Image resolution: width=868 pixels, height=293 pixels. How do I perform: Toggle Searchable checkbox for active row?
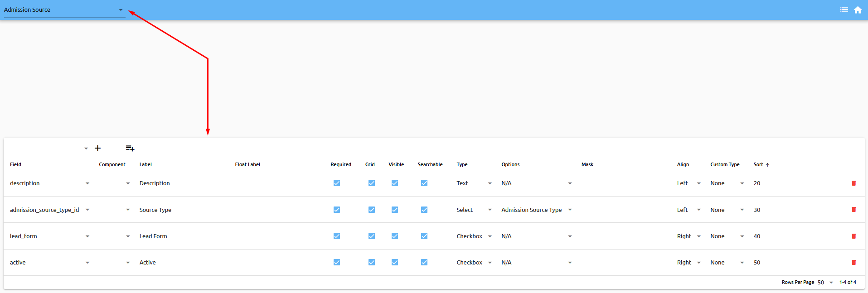point(424,262)
